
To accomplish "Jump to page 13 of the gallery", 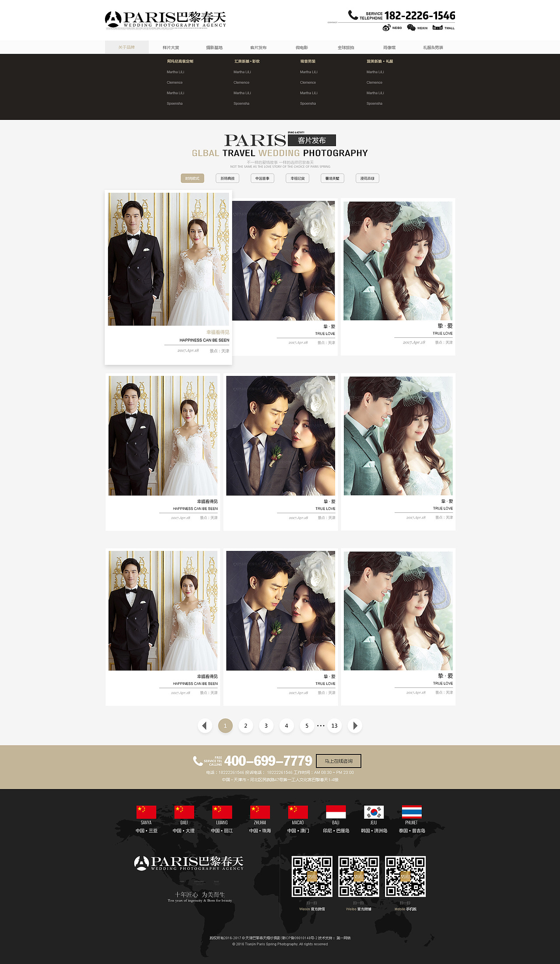I will pyautogui.click(x=334, y=726).
